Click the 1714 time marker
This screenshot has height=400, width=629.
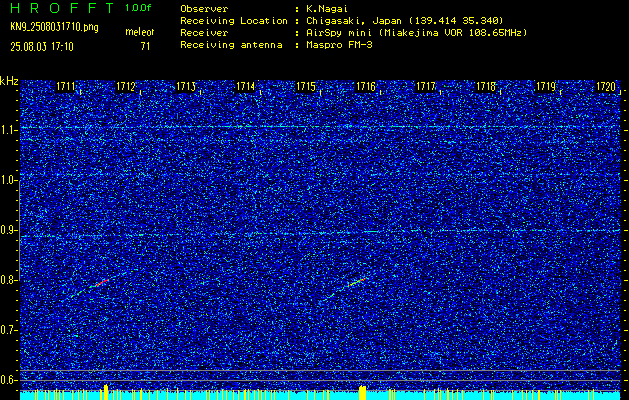click(x=246, y=86)
